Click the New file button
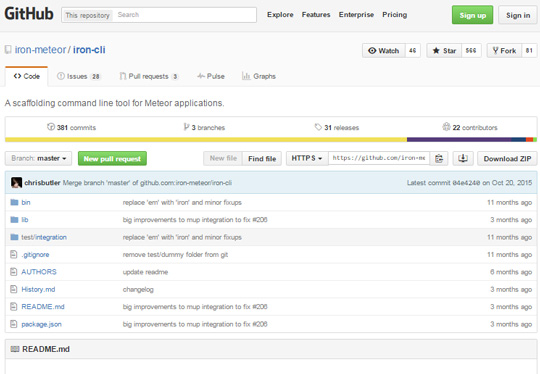The width and height of the screenshot is (540, 374). [223, 158]
